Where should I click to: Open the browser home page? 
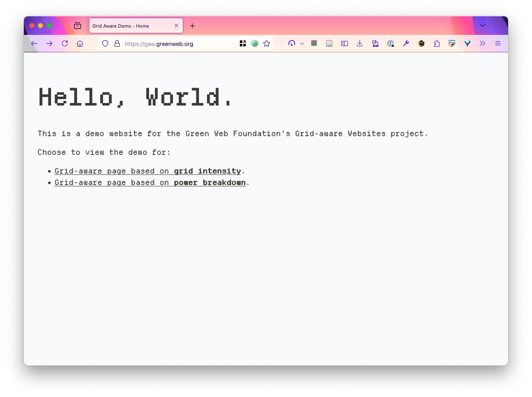pos(80,43)
